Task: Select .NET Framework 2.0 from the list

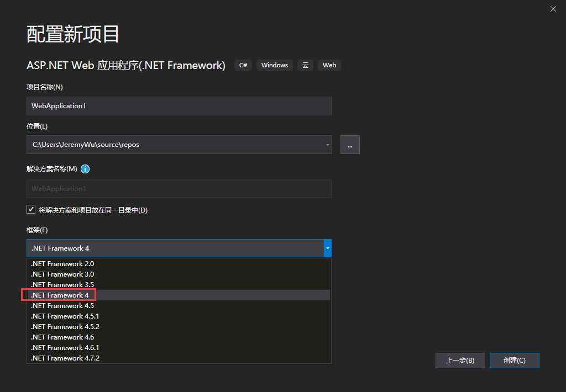Action: (x=179, y=263)
